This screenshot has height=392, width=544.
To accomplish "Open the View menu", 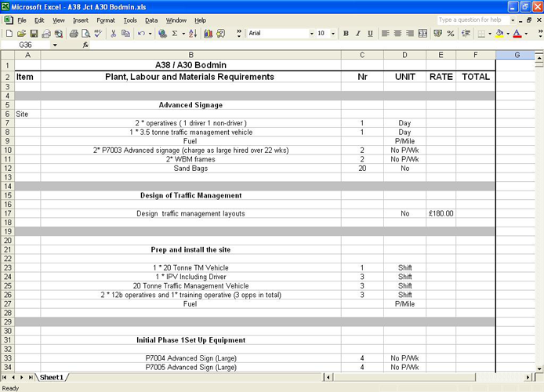I will [59, 20].
